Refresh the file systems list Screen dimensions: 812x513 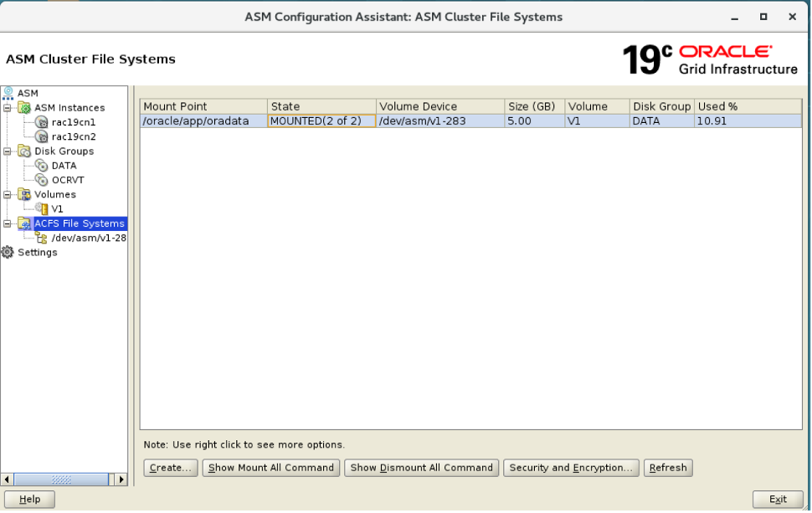668,468
